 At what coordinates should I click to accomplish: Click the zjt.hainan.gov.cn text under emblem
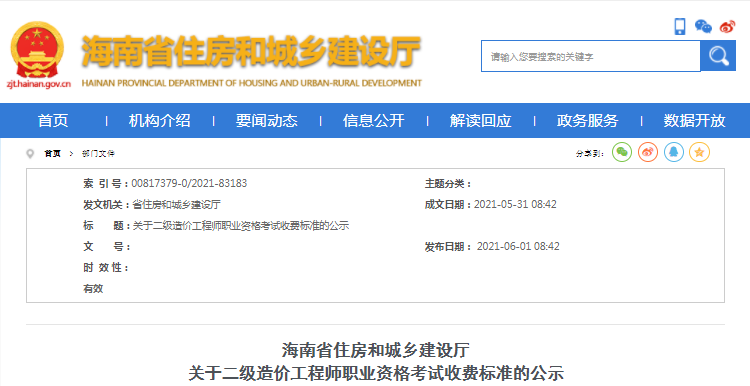38,84
